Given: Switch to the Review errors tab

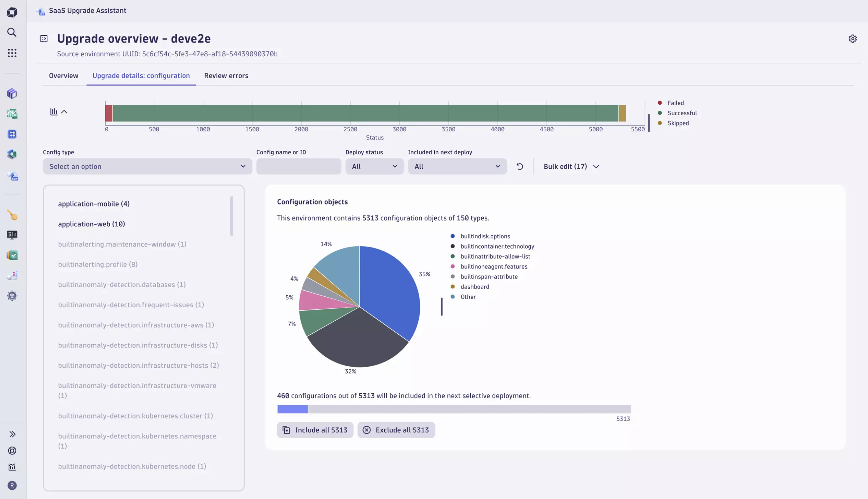Looking at the screenshot, I should 226,76.
